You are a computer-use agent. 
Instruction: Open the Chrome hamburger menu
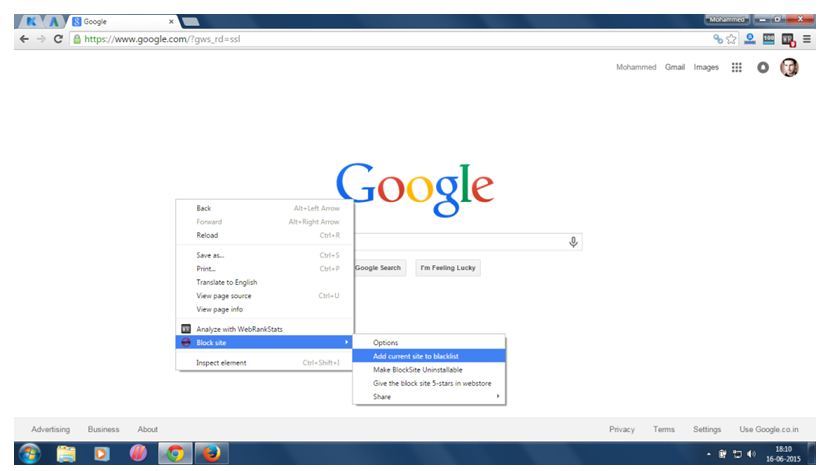806,40
